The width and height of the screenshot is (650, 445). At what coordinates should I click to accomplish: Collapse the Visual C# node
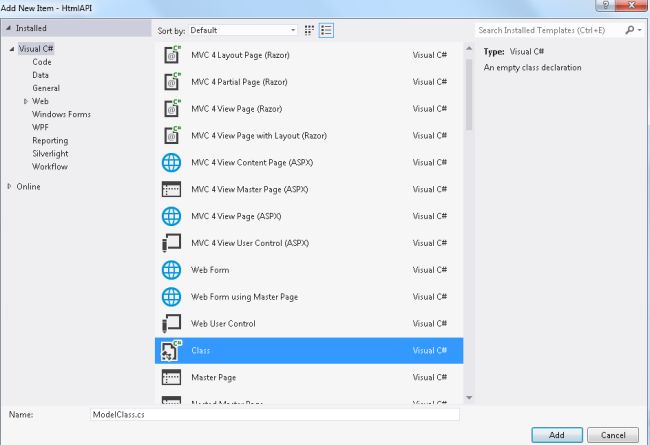[12, 49]
